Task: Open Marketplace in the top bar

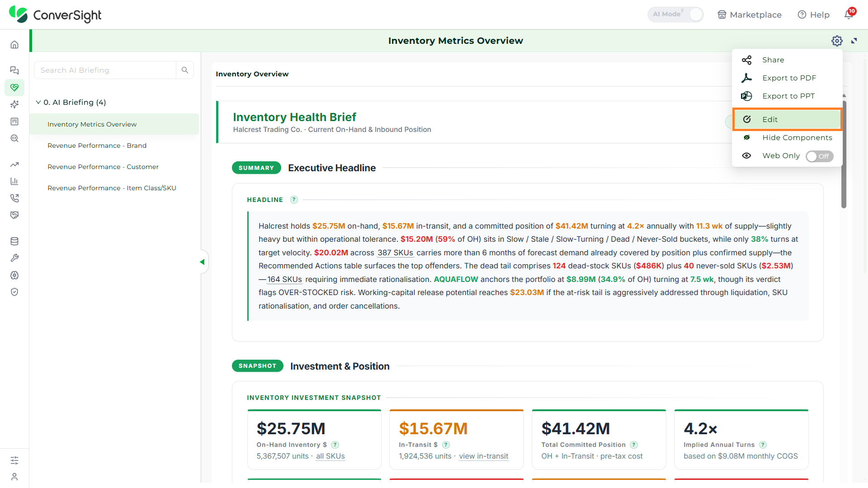Action: 750,14
